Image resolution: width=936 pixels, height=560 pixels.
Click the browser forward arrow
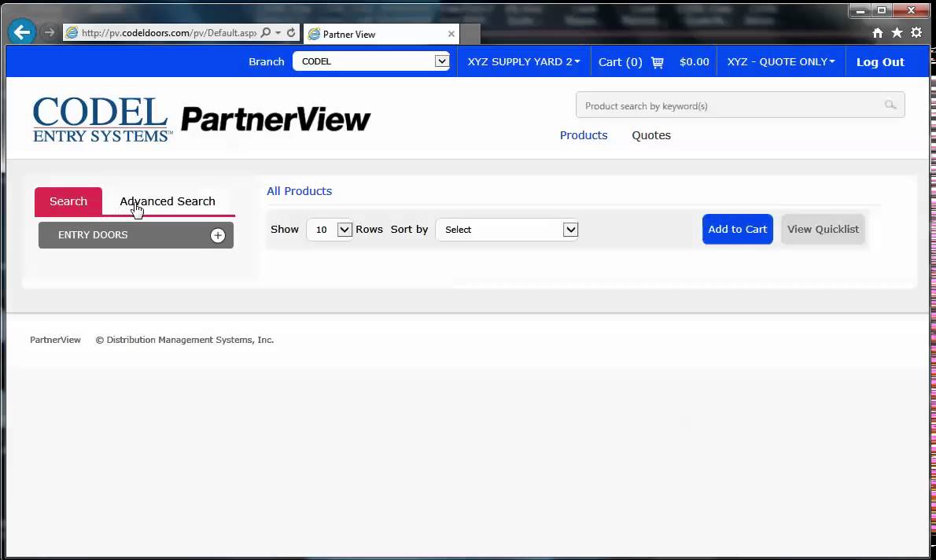click(x=49, y=32)
